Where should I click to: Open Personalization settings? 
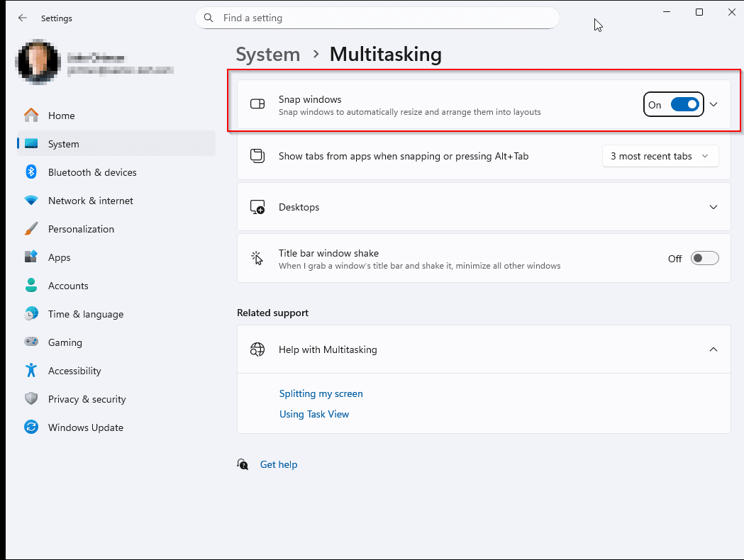[116, 229]
